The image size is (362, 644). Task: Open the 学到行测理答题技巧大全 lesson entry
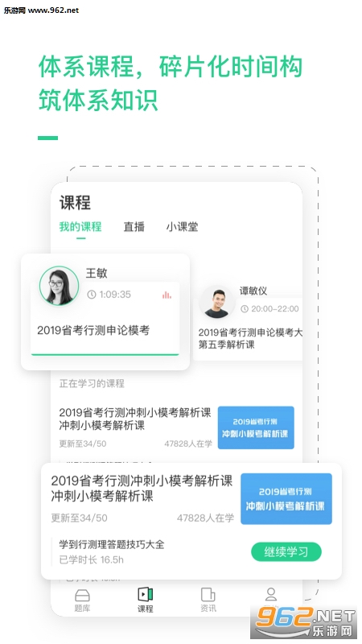coord(112,545)
